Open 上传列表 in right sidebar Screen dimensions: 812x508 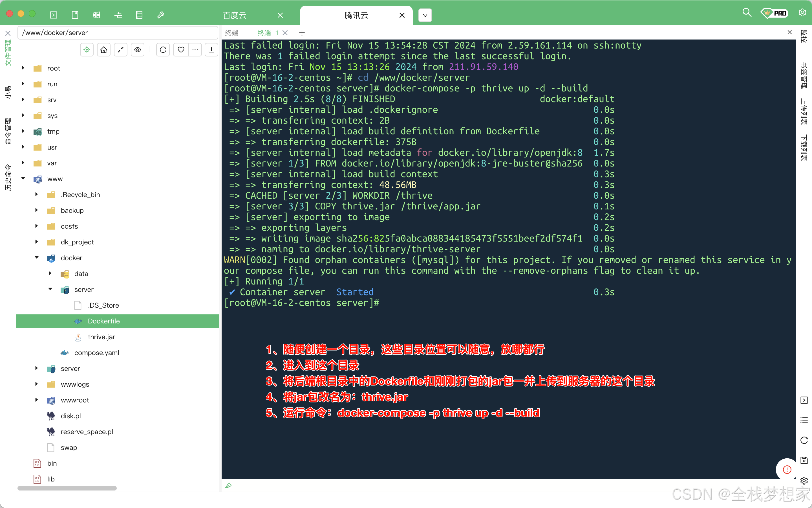coord(804,111)
